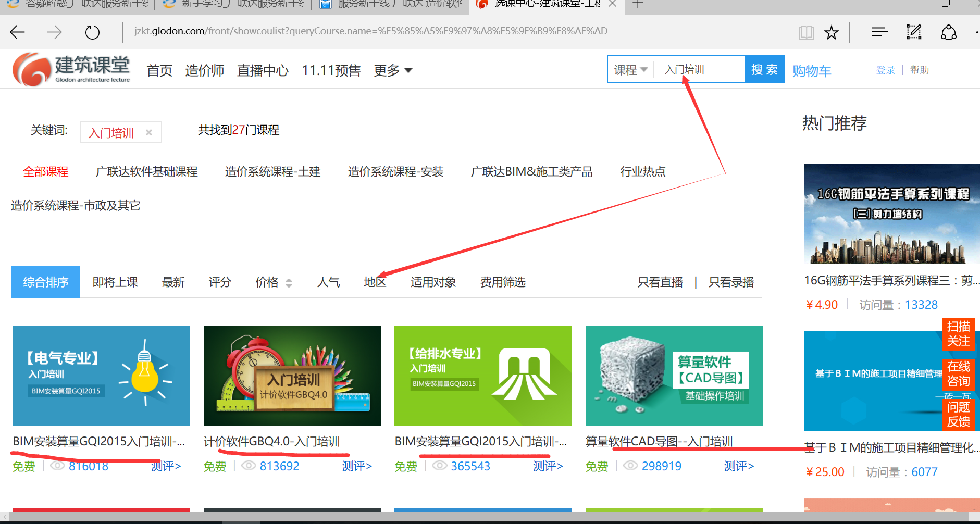The width and height of the screenshot is (980, 524).
Task: Open the 课程 search type dropdown
Action: 630,69
